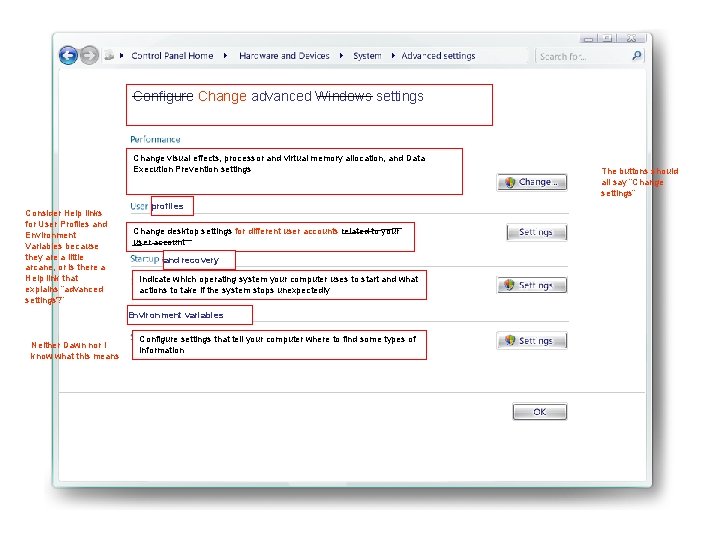Screen dimensions: 720x540
Task: Expand the arrow after Hardware and Devices
Action: click(341, 56)
